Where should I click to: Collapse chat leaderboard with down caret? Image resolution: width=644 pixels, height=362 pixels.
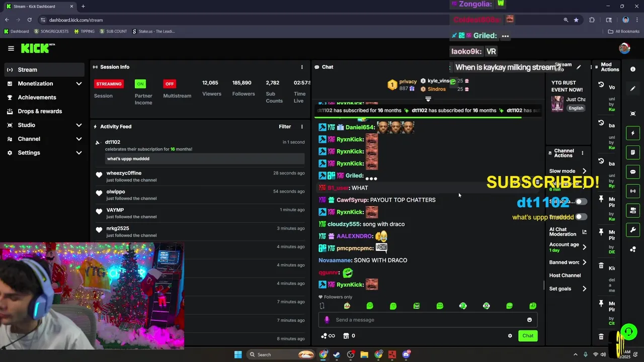(428, 99)
